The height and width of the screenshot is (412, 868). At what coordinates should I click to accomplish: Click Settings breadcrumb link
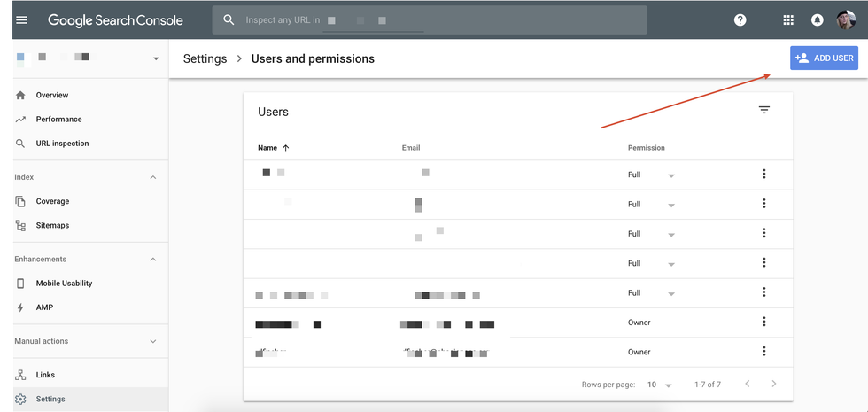tap(203, 58)
